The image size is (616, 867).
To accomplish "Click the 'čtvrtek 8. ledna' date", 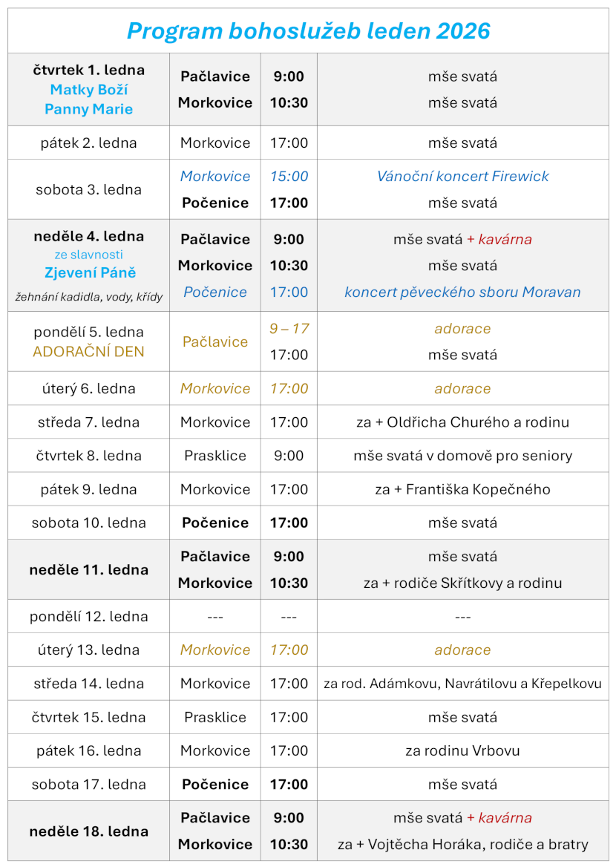I will pos(88,456).
